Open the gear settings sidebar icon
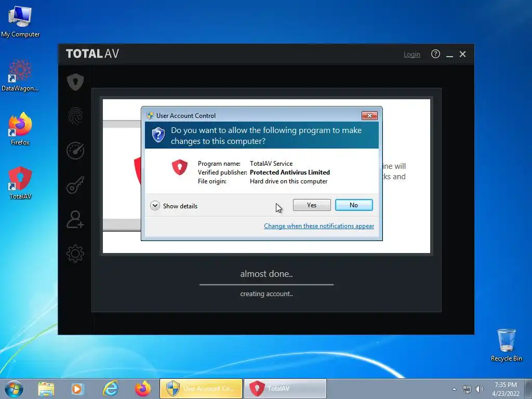 (75, 254)
